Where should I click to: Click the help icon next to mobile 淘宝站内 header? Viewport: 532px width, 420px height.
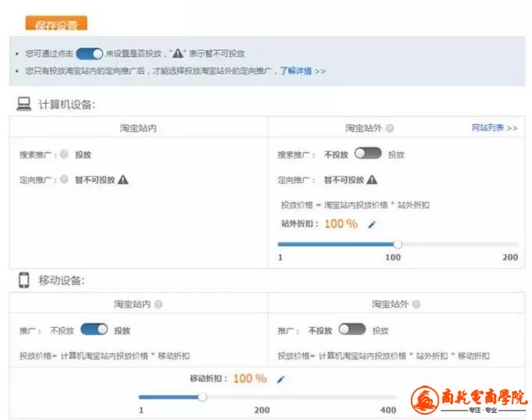(x=158, y=304)
